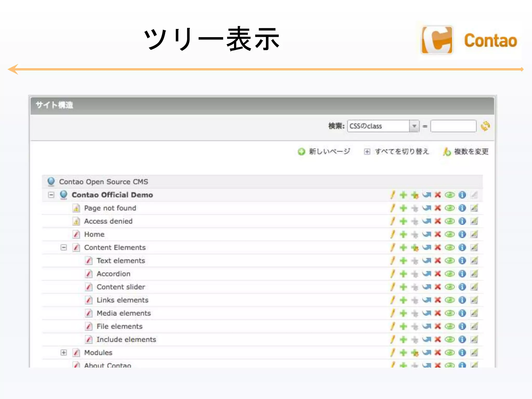This screenshot has height=399, width=532.
Task: Collapse the Content Elements tree node
Action: coord(64,248)
